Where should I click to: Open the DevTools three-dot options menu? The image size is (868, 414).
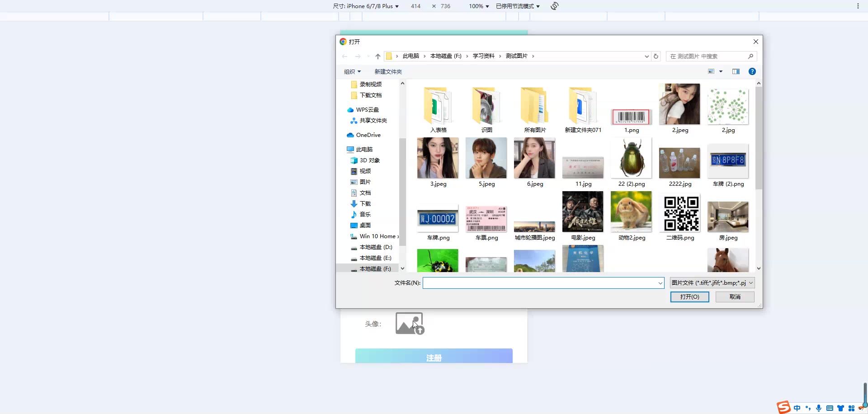(x=858, y=6)
